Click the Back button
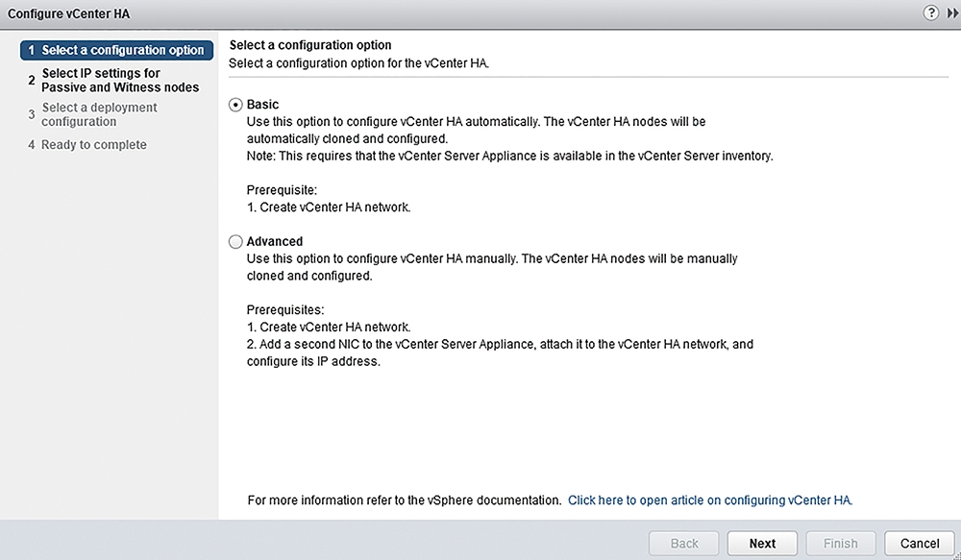 point(684,544)
